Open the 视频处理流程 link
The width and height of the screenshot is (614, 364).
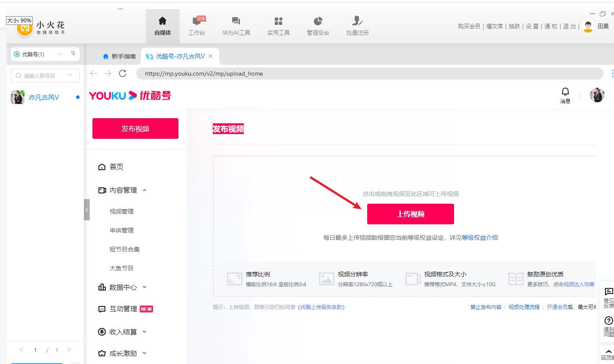click(524, 307)
